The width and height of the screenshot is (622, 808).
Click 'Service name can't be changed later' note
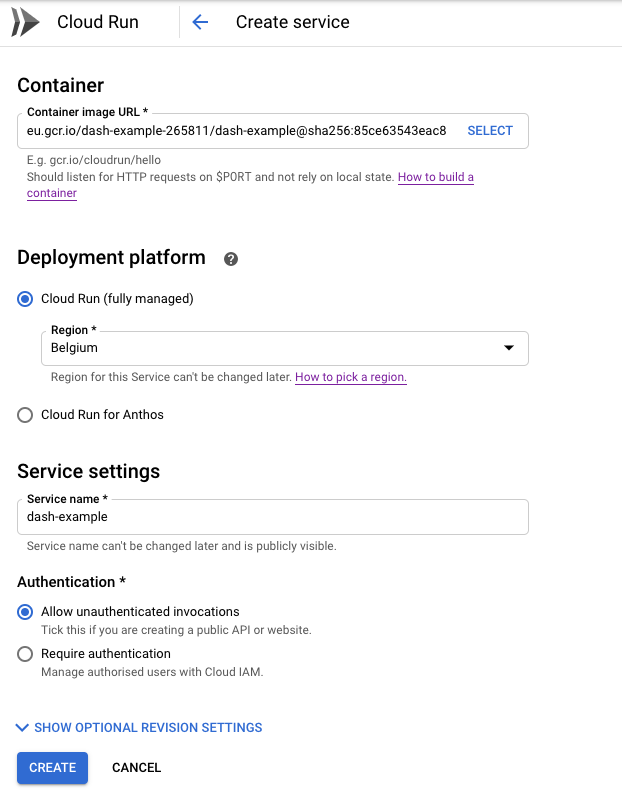(x=181, y=546)
